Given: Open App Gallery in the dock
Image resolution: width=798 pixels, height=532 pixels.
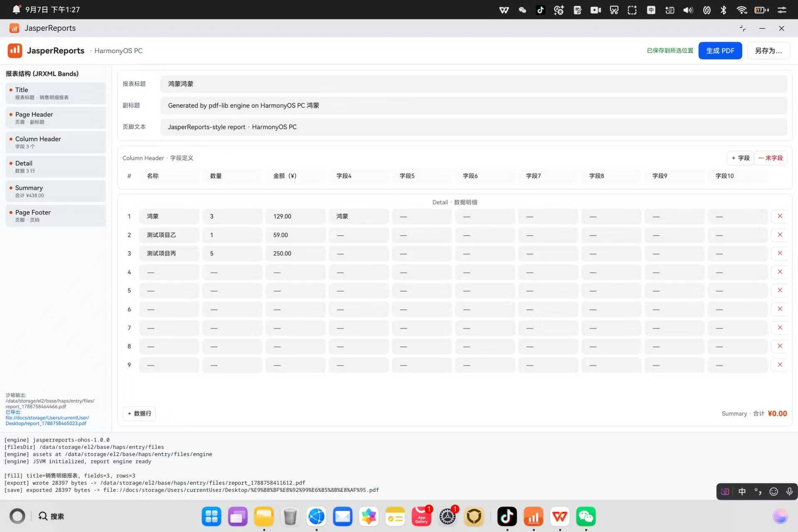Looking at the screenshot, I should click(421, 517).
